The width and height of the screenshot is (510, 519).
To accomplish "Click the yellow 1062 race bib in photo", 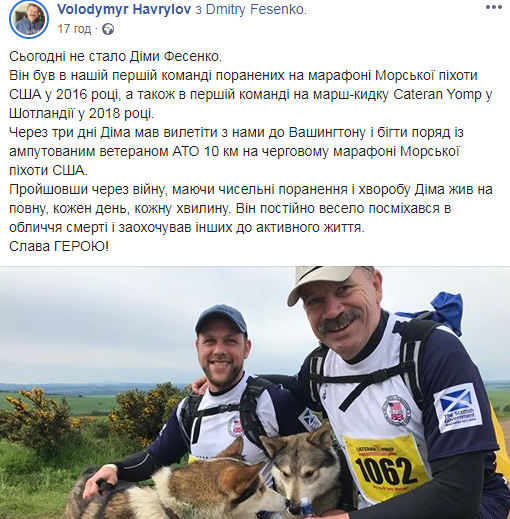I will pyautogui.click(x=387, y=467).
